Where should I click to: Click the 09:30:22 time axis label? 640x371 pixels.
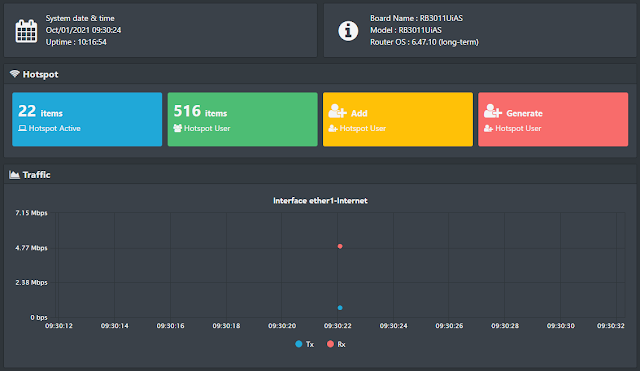point(338,326)
